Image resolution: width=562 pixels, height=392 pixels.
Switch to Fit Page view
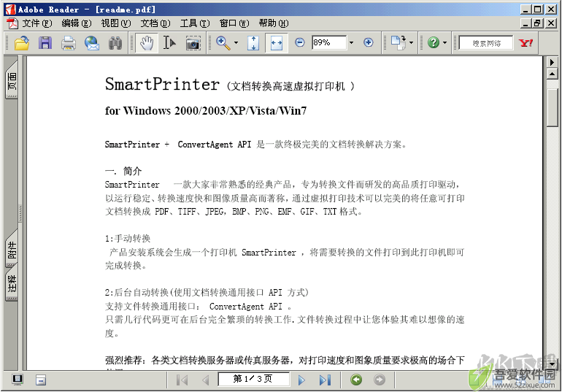coord(253,43)
